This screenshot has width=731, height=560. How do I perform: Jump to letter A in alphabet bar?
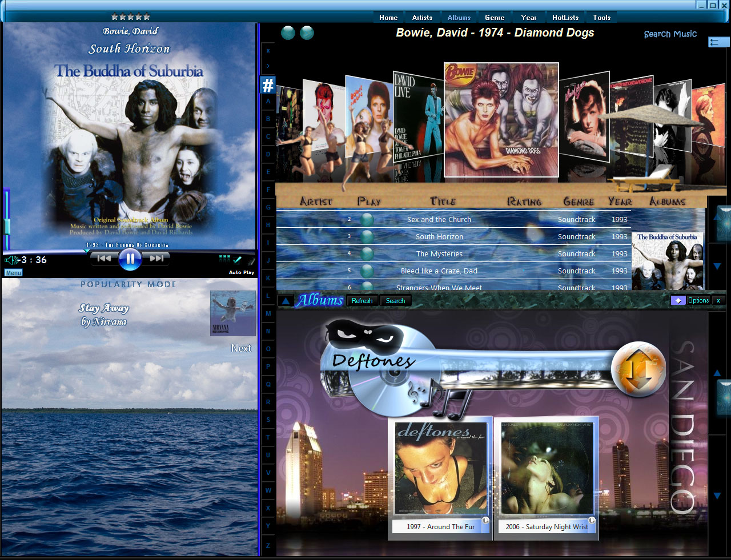pyautogui.click(x=268, y=102)
